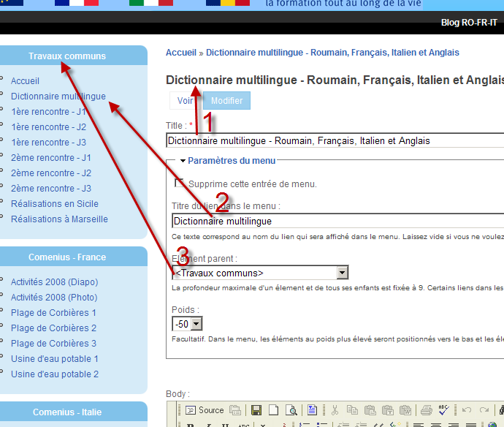Open 'Réalisations à Marseille' sidebar link
The image size is (504, 427).
click(59, 219)
